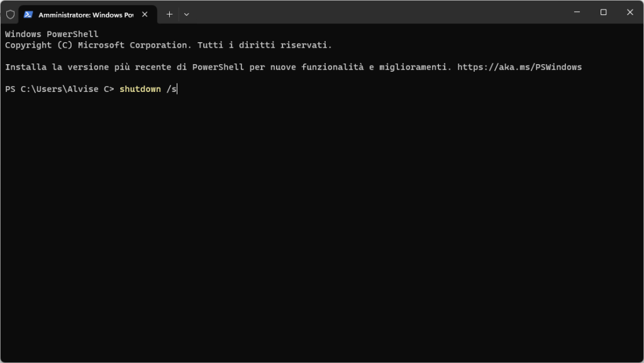The image size is (644, 363).
Task: Click the "Windows PowerShell" header line
Action: 52,34
